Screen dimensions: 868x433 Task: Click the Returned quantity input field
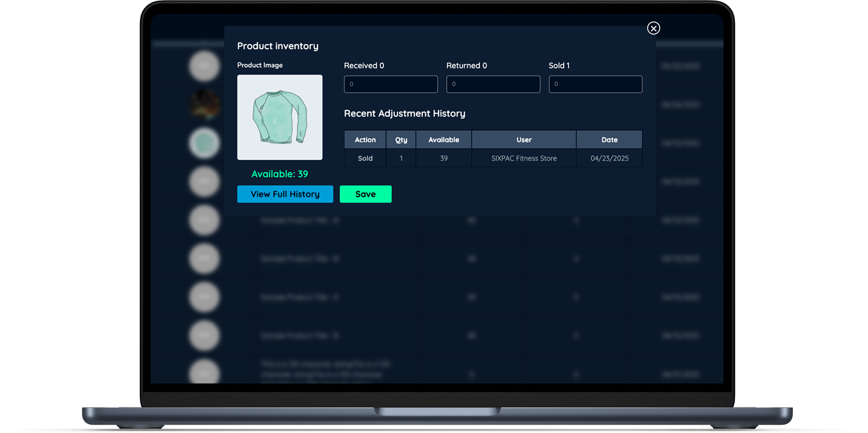click(493, 84)
